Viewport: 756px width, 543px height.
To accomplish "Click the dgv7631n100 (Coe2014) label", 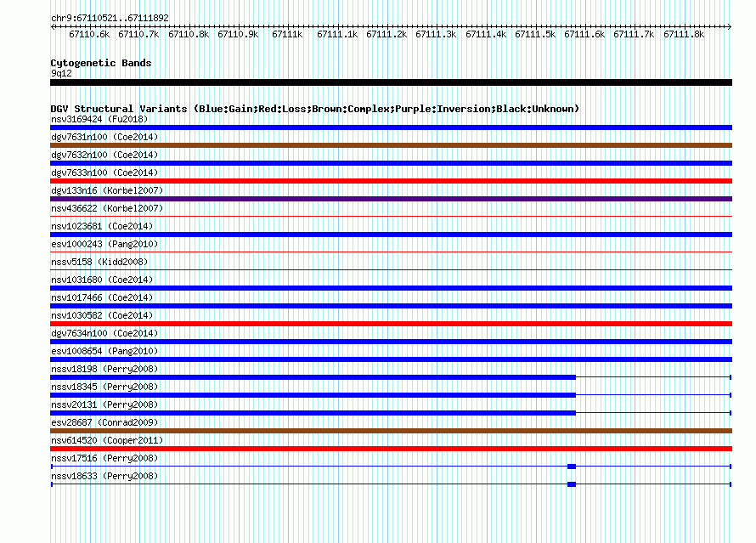I will click(104, 137).
